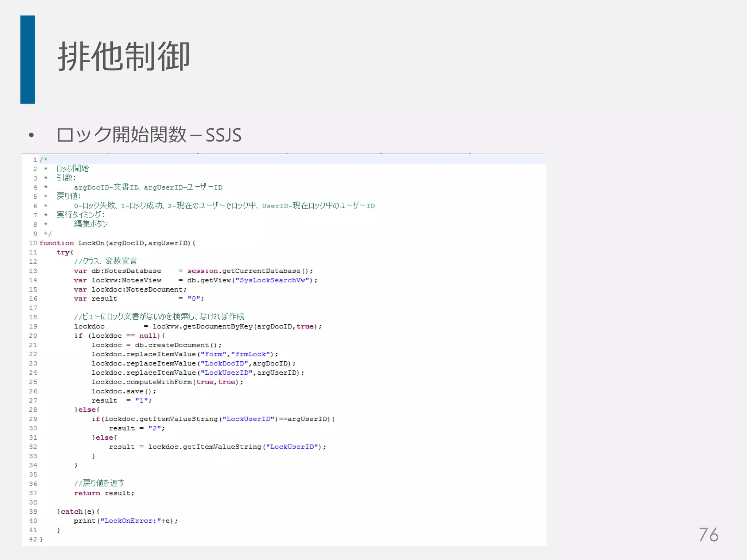
Task: Click the comment //クラス、変数宣言
Action: (105, 261)
